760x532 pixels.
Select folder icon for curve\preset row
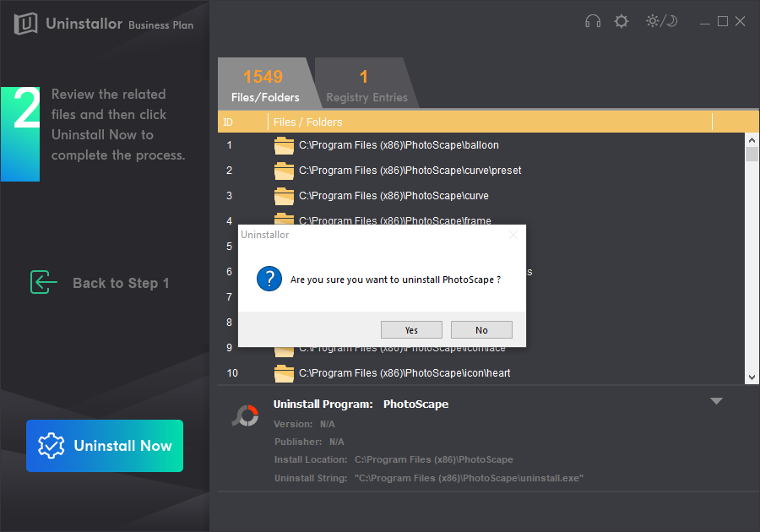click(284, 171)
